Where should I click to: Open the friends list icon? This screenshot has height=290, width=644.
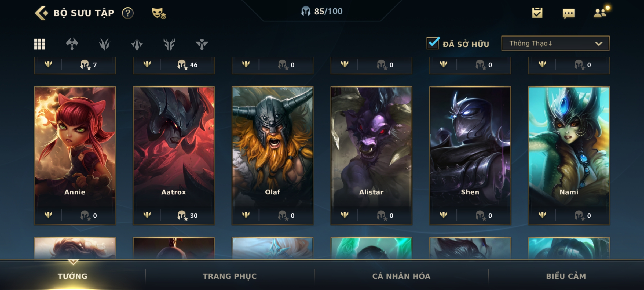(x=601, y=12)
